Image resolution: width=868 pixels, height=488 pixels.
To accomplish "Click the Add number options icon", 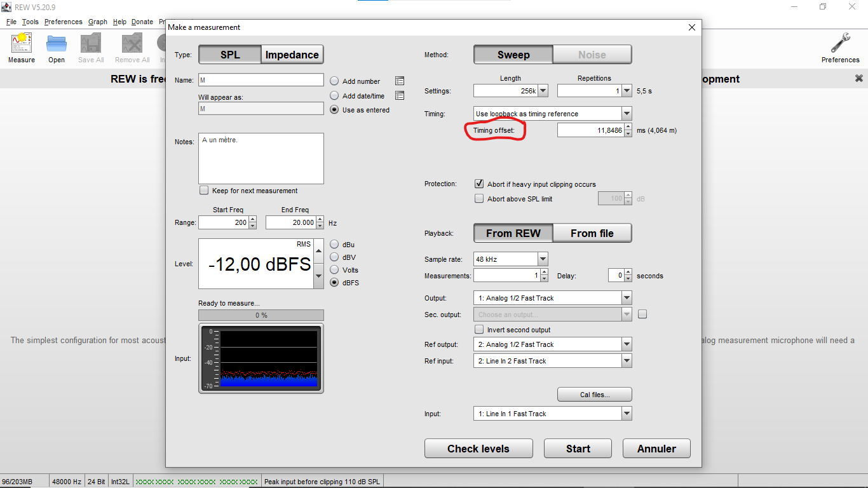I will click(400, 81).
